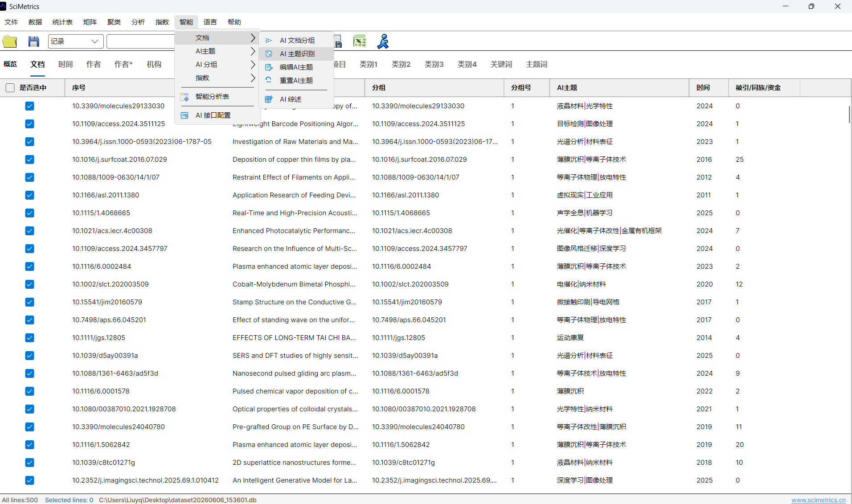The height and width of the screenshot is (504, 852).
Task: Expand the AI 分组 submenu
Action: [x=217, y=65]
